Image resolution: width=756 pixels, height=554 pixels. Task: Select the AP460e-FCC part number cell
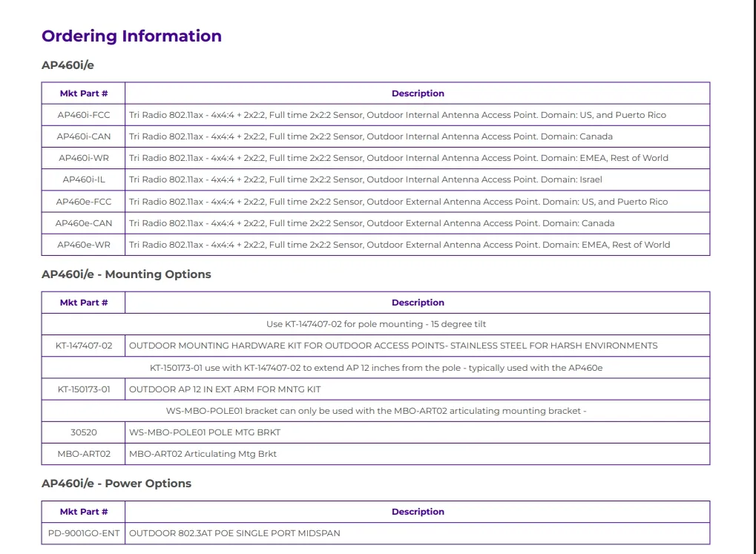(83, 202)
